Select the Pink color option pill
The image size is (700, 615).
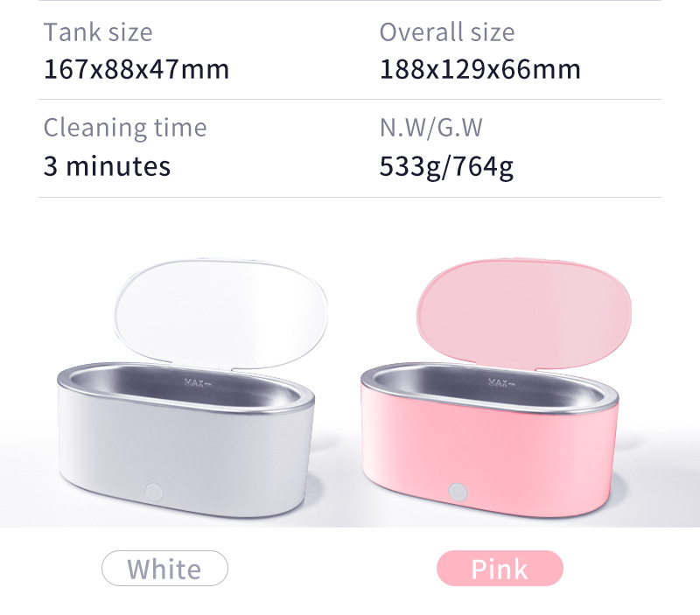(500, 568)
